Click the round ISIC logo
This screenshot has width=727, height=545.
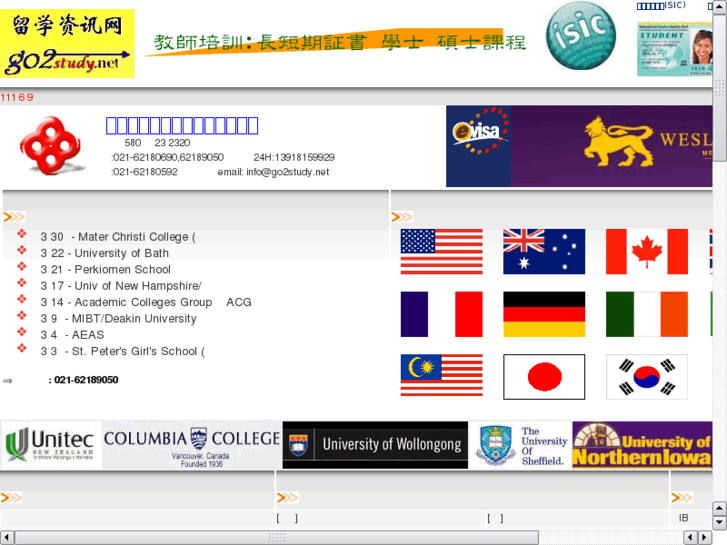point(580,36)
